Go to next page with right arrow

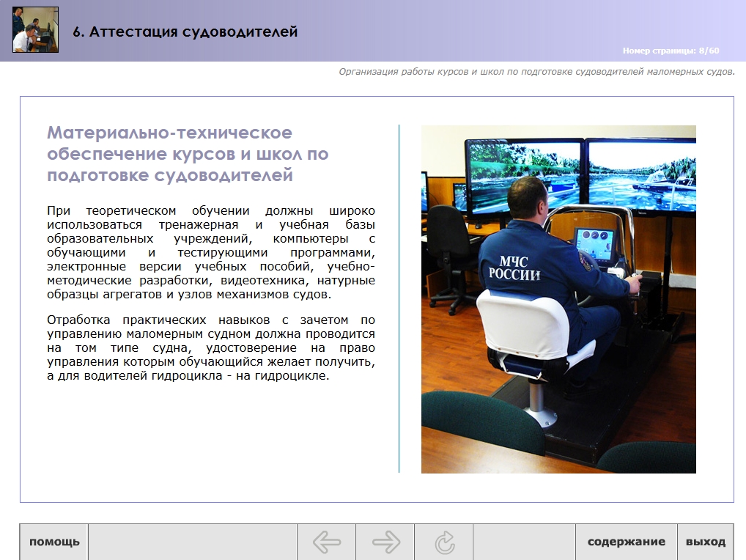(385, 542)
